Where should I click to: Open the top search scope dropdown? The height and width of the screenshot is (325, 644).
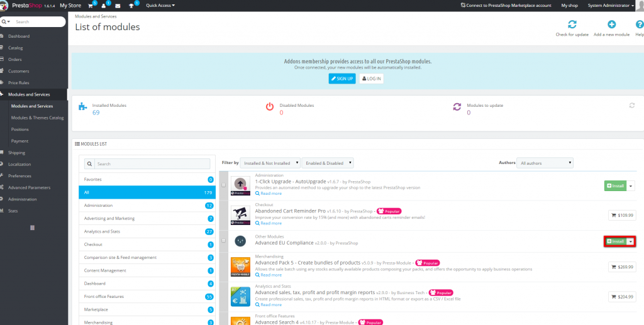click(x=6, y=22)
